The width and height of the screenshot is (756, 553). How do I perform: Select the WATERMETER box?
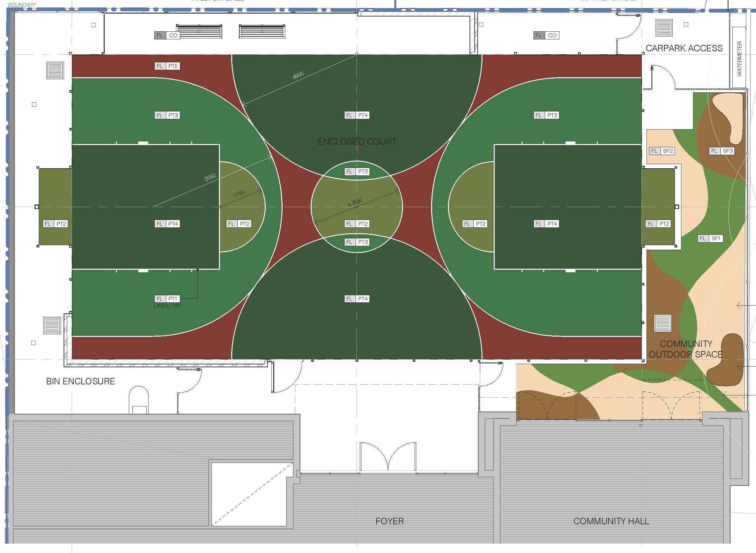click(x=739, y=58)
